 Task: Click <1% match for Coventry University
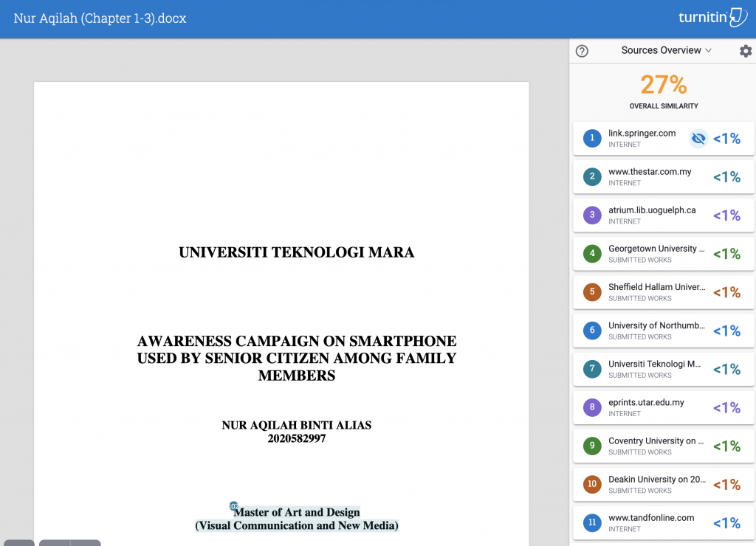tap(726, 446)
